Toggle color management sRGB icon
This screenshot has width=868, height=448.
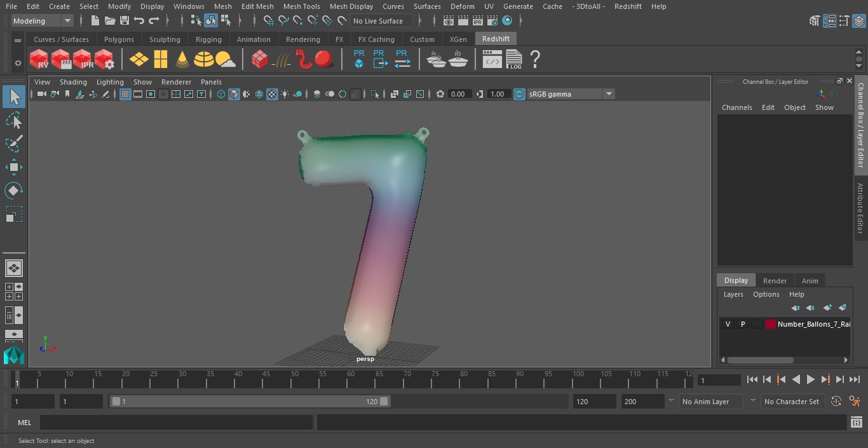point(519,94)
